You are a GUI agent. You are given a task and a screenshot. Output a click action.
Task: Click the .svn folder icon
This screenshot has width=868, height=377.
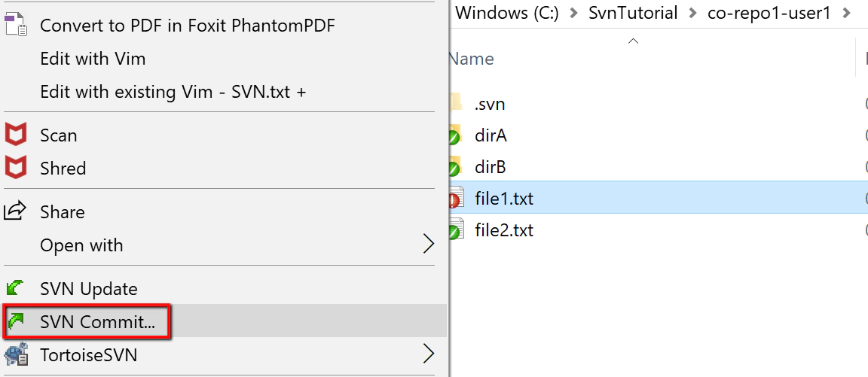[x=454, y=103]
